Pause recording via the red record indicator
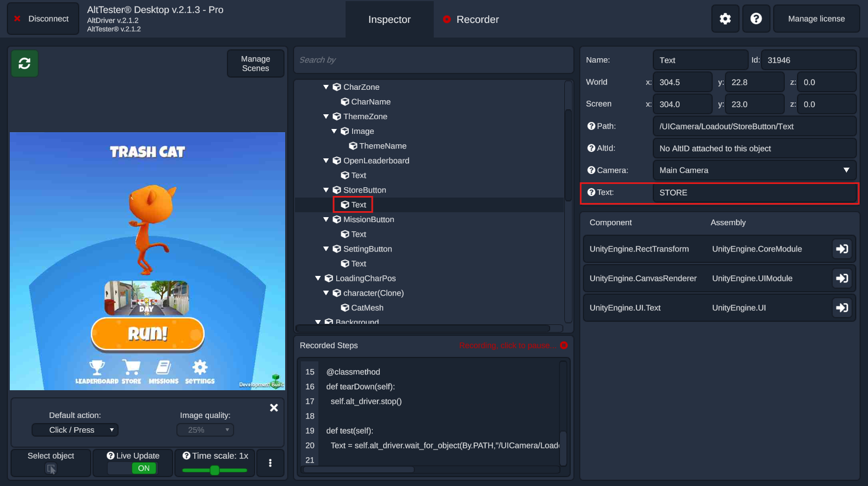Viewport: 868px width, 486px height. [x=564, y=346]
